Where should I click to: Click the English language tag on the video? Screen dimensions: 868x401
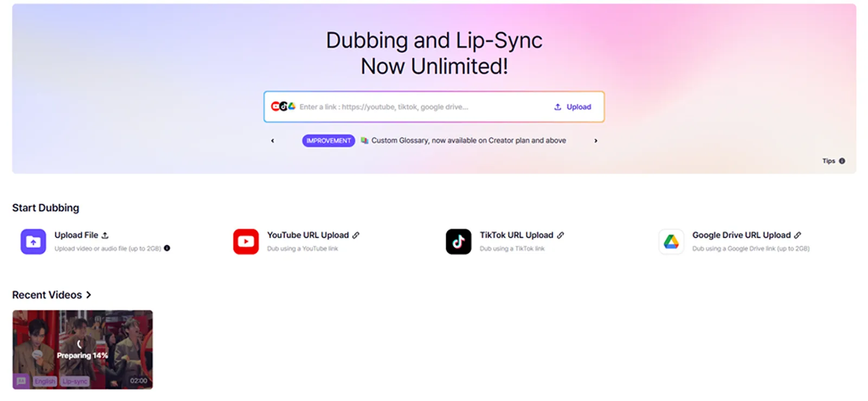[x=45, y=381]
